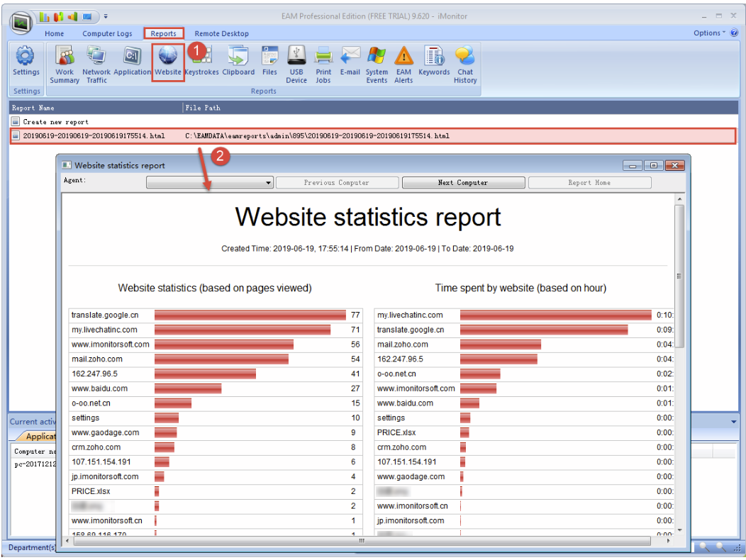The height and width of the screenshot is (560, 746).
Task: Click the USB Device report icon
Action: (296, 64)
